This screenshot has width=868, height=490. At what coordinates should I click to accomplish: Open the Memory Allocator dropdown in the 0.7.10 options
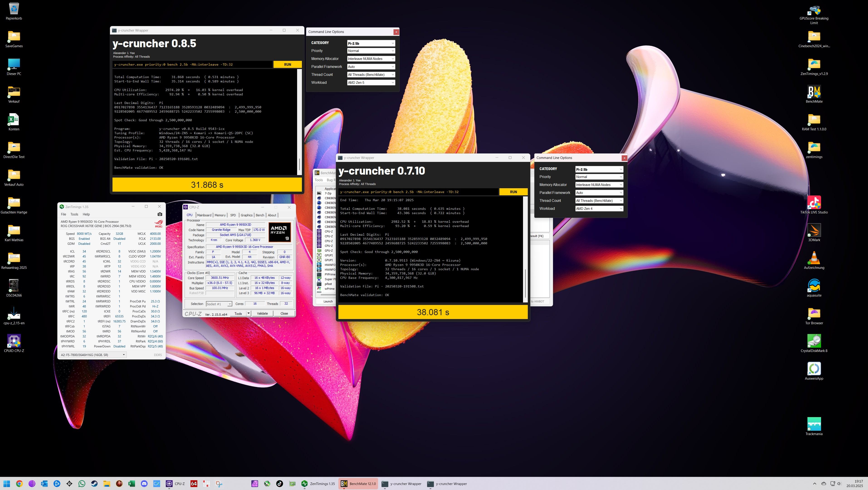pos(599,185)
